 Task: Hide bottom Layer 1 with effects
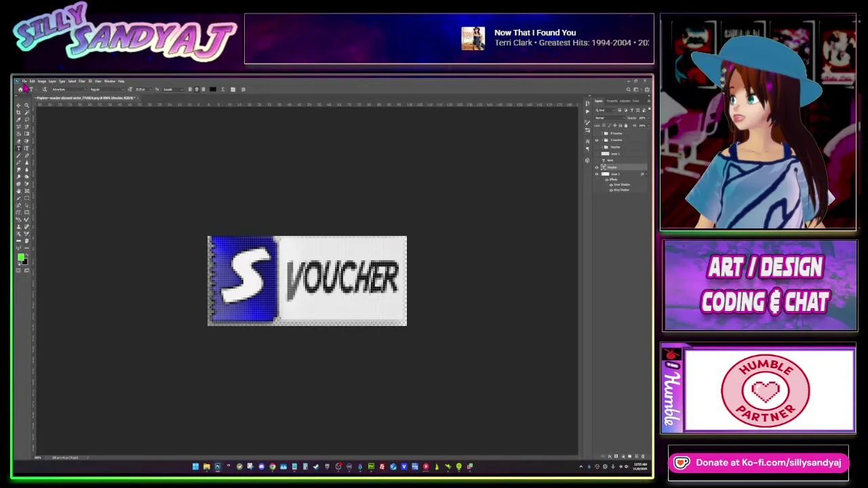click(597, 174)
